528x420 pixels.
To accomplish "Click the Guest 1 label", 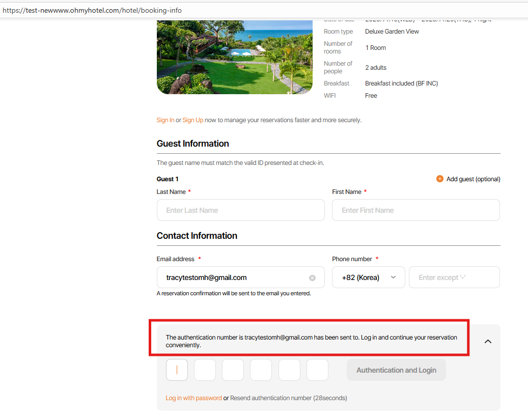I will coord(168,179).
